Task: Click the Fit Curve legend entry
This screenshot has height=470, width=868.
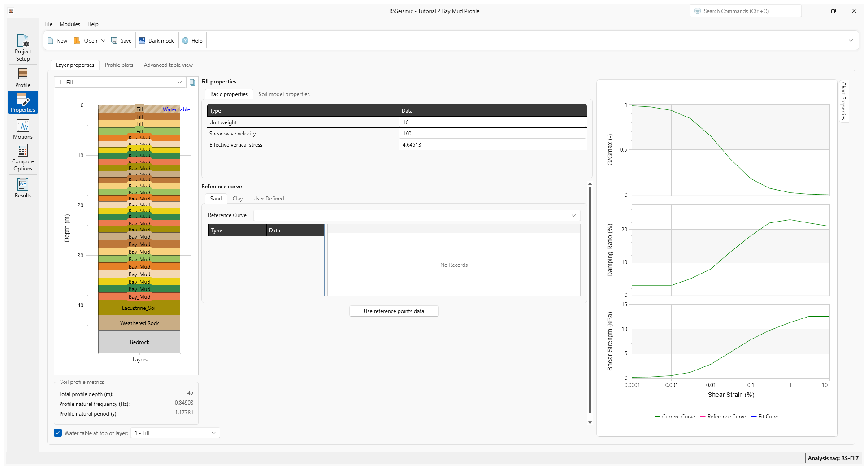Action: (x=765, y=417)
